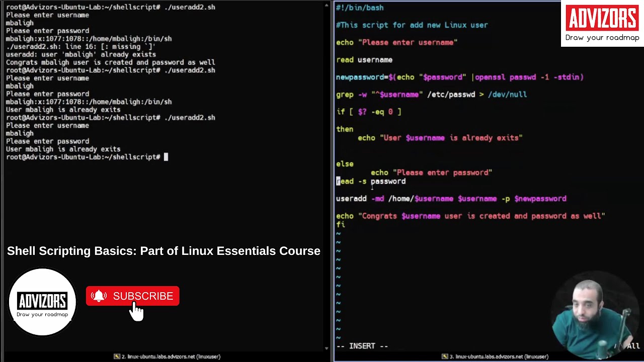The image size is (644, 362).
Task: Click the "#!/bin/bash" line in editor
Action: [360, 8]
